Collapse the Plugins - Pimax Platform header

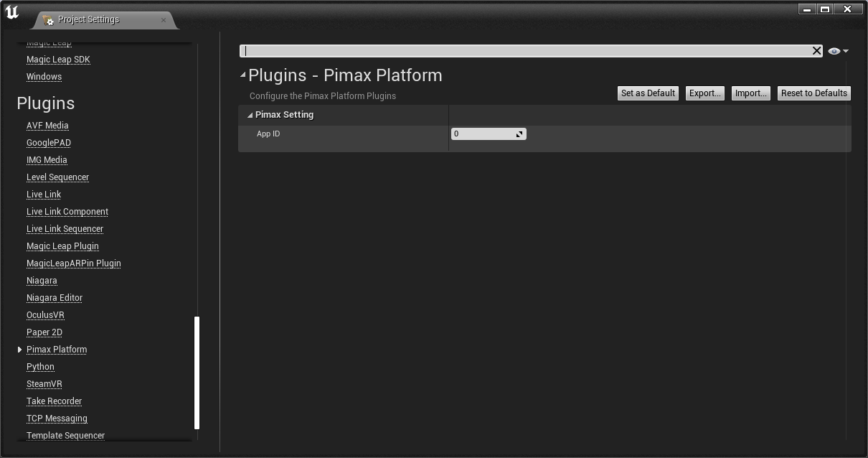click(243, 75)
